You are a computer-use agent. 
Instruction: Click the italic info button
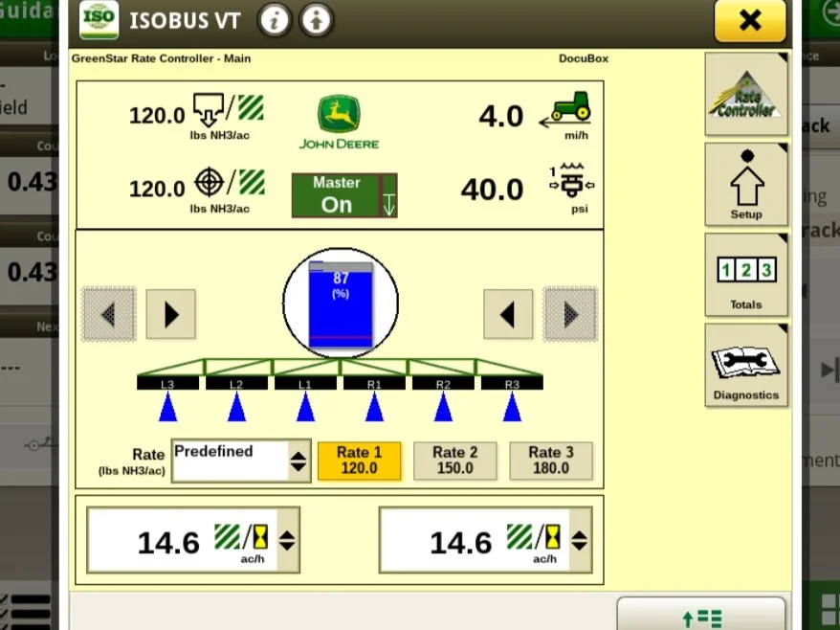275,20
